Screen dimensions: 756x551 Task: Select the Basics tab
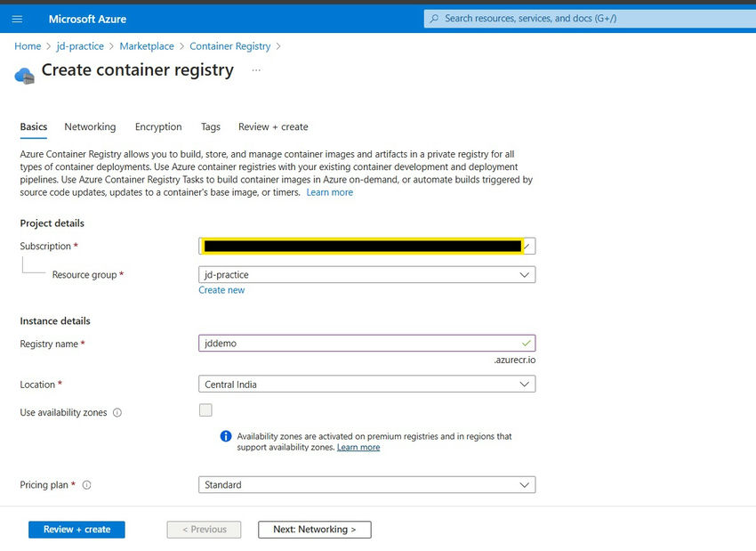point(33,127)
